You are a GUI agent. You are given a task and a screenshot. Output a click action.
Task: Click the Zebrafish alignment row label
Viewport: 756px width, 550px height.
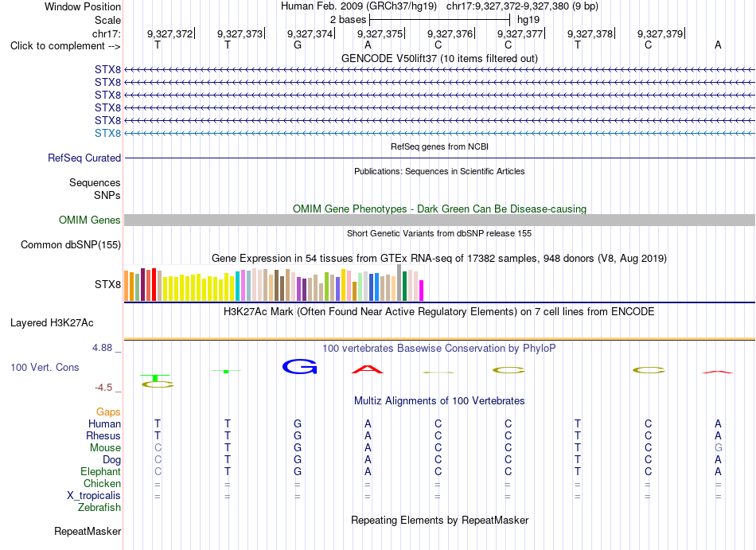tap(99, 508)
